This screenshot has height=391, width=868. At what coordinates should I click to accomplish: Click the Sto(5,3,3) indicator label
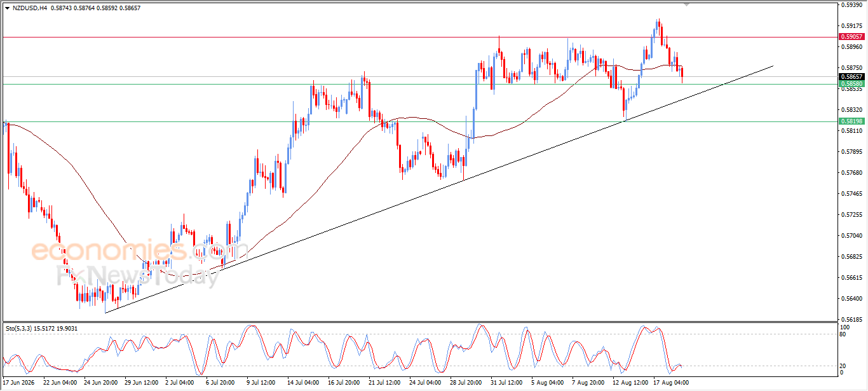(20, 329)
